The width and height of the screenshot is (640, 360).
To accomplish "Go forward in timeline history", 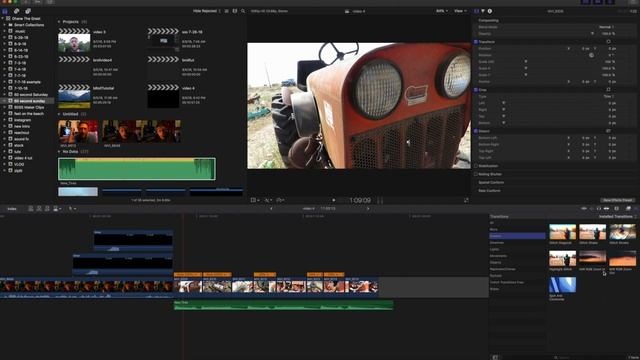I will 368,209.
